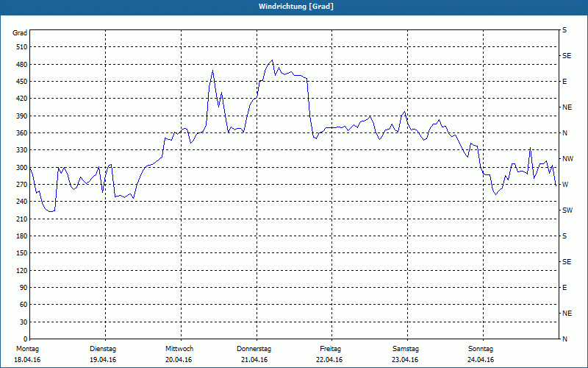
Task: Click the 'Freitag' day label
Action: point(330,349)
